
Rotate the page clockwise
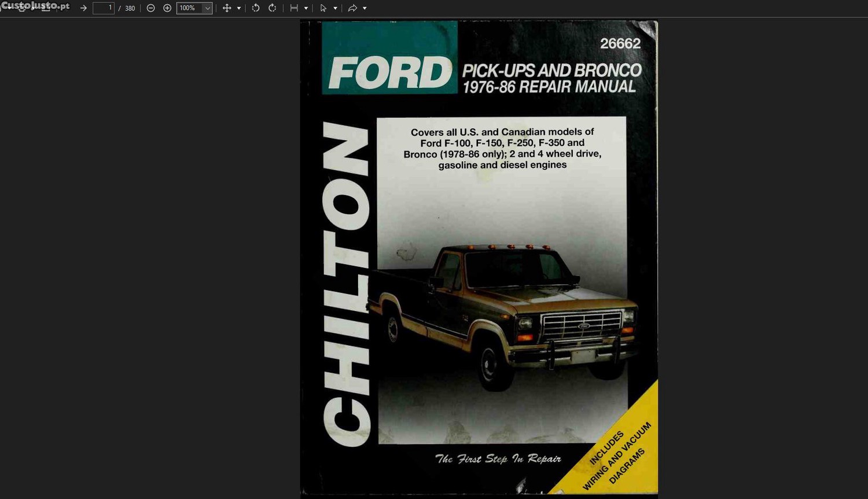272,8
